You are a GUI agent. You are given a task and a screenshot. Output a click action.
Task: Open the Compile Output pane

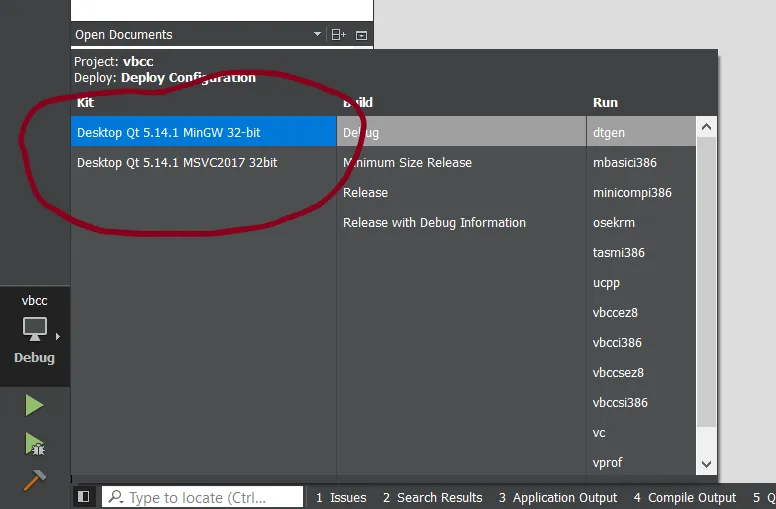coord(685,498)
